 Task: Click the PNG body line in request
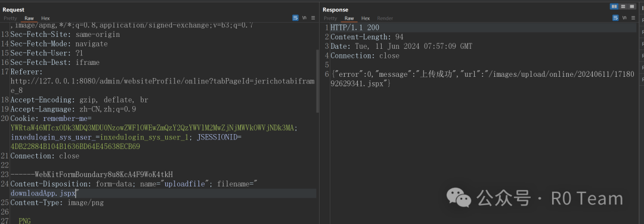[24, 221]
